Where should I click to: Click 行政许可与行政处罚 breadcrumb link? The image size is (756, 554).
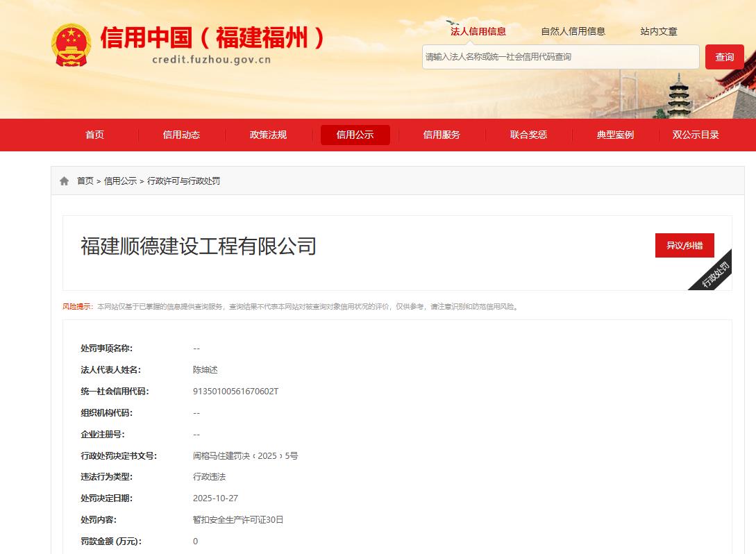click(183, 181)
